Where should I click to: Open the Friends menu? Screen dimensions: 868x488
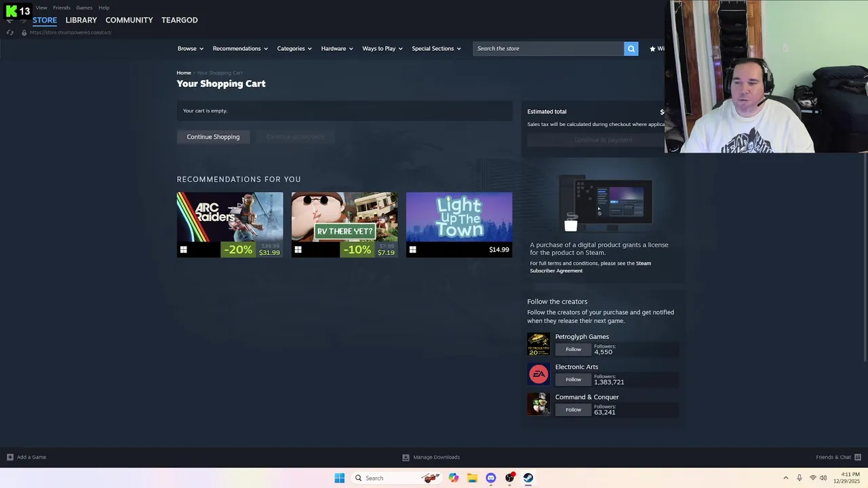62,7
